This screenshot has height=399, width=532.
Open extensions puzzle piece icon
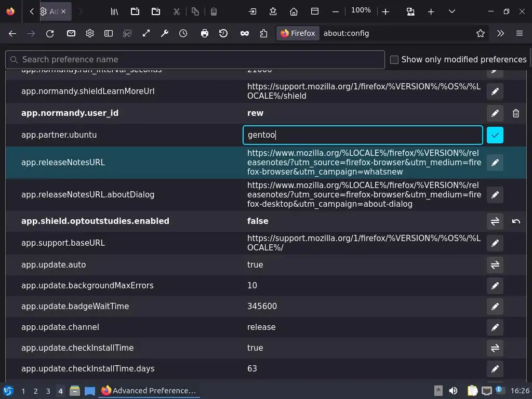pos(263,33)
